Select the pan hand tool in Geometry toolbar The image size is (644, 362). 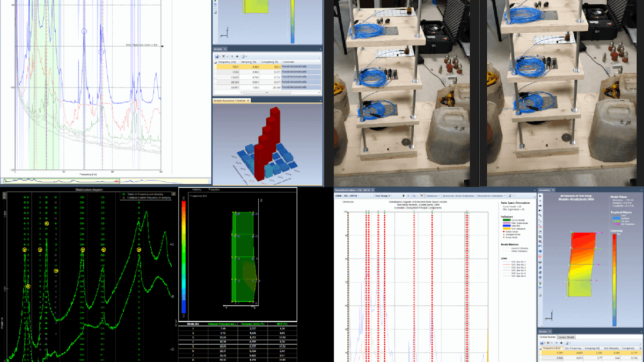pos(540,232)
